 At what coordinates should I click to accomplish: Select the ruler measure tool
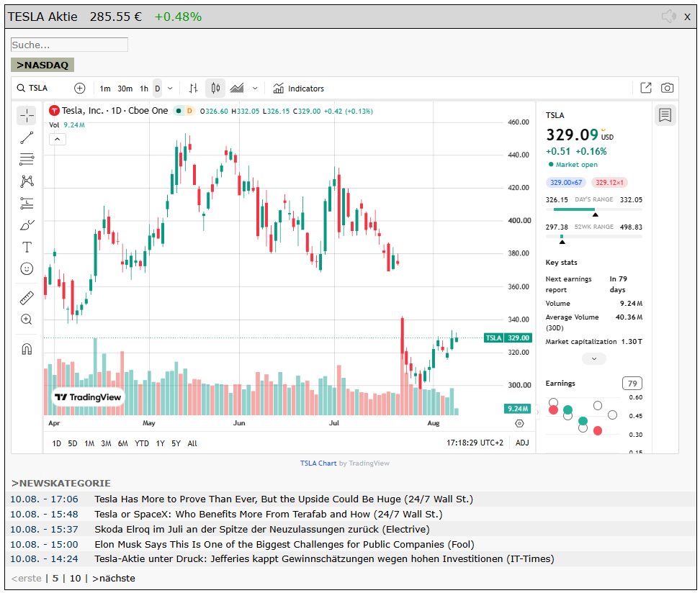pos(27,298)
